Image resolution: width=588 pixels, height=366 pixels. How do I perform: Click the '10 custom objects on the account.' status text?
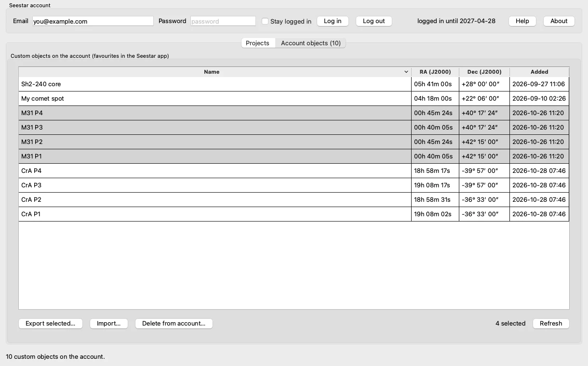tap(55, 357)
